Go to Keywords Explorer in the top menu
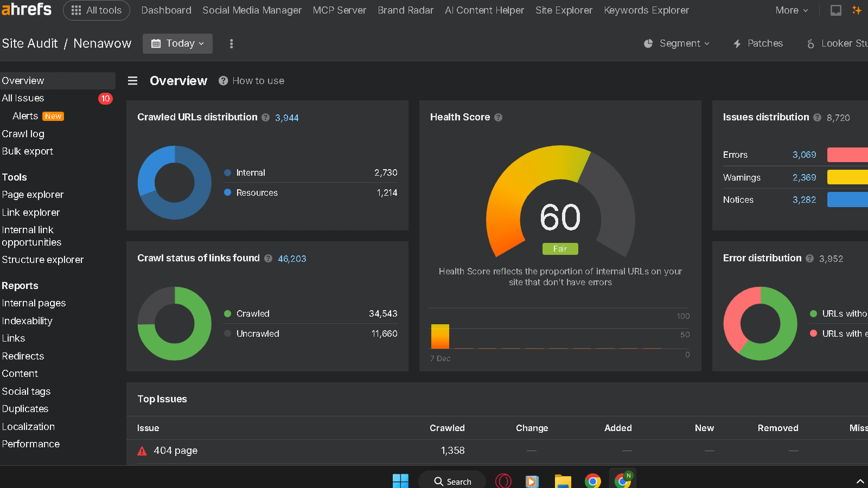The width and height of the screenshot is (868, 488). pos(646,10)
